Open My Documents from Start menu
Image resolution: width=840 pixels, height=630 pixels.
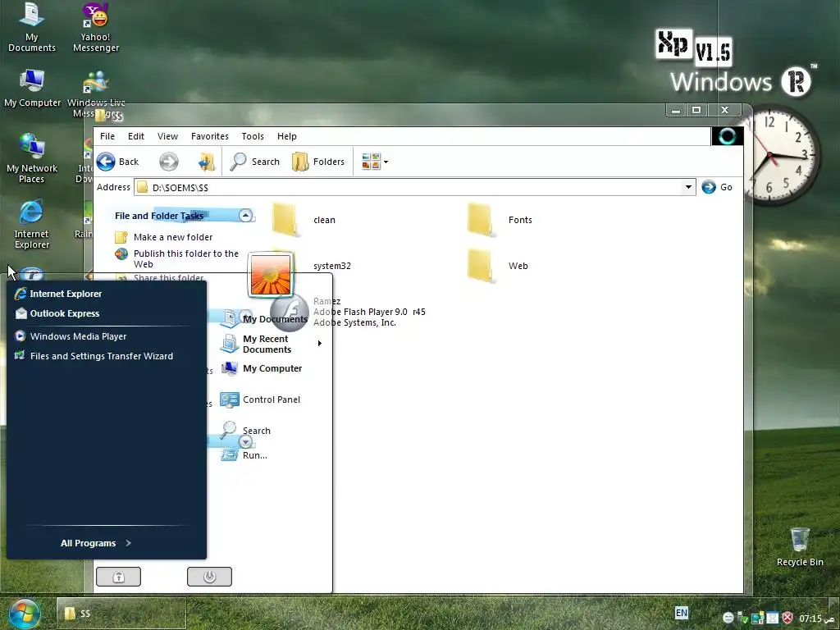pyautogui.click(x=263, y=319)
